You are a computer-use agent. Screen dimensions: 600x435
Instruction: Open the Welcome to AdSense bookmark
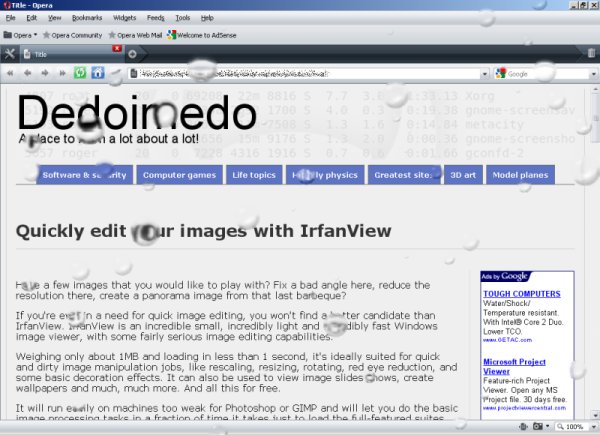202,35
